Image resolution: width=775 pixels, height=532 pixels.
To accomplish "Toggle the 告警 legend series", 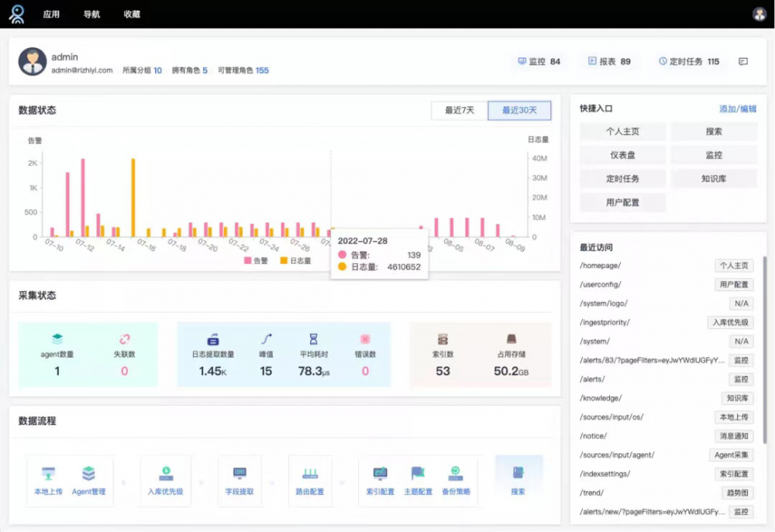I will click(256, 260).
